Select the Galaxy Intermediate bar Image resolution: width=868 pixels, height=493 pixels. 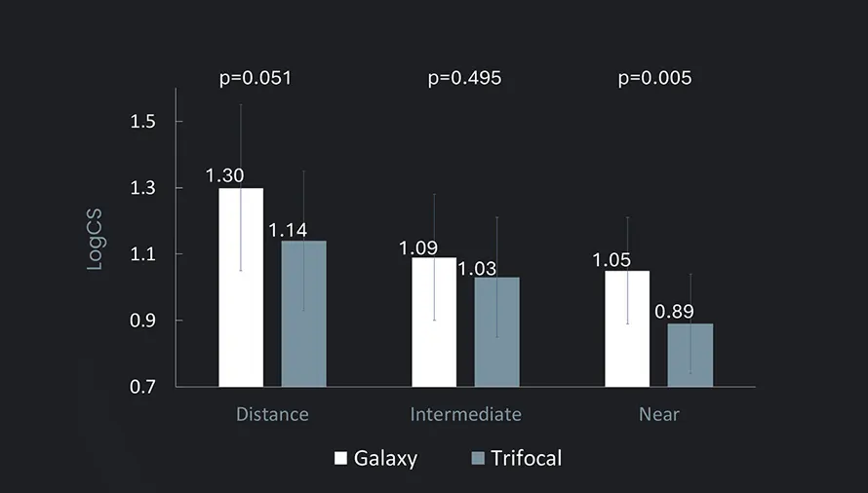[434, 322]
